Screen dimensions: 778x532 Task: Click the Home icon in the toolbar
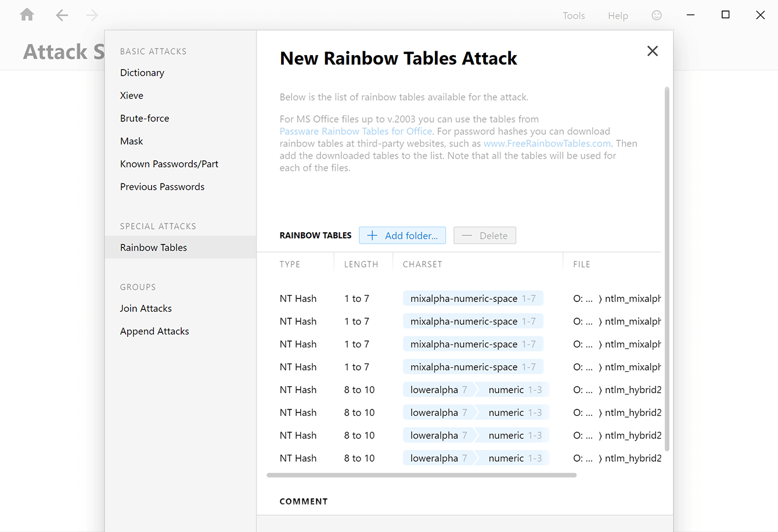coord(27,15)
